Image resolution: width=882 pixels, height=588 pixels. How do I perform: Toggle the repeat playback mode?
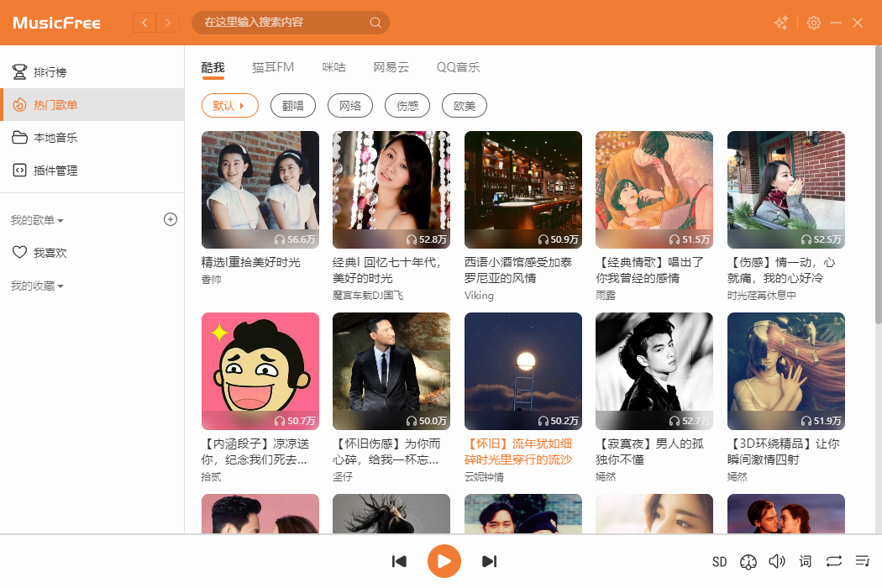pos(833,561)
